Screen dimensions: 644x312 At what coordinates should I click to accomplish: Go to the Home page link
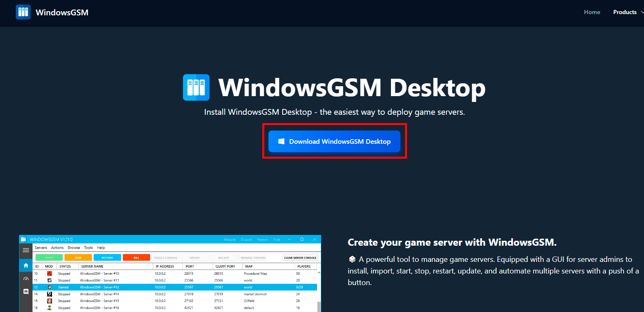pyautogui.click(x=592, y=12)
